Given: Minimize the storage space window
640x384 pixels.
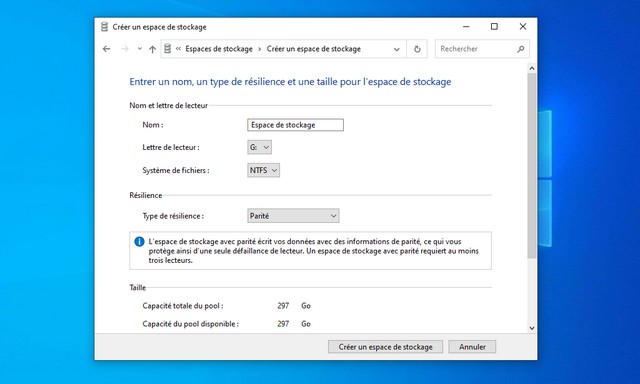Looking at the screenshot, I should click(466, 27).
